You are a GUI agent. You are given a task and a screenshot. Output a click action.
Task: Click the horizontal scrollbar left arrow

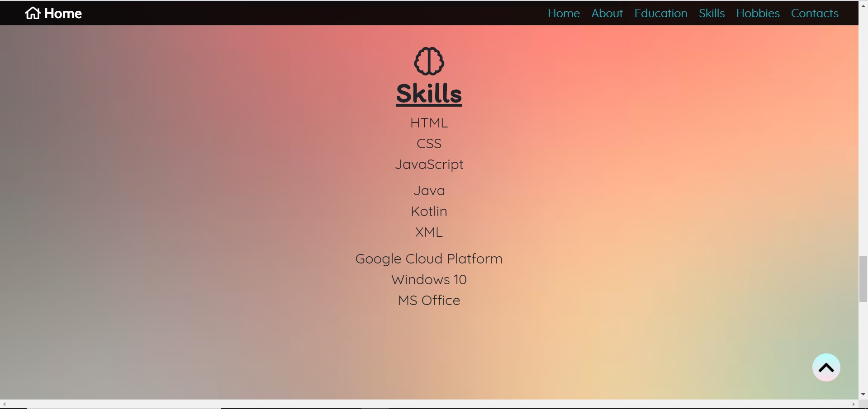coord(4,404)
